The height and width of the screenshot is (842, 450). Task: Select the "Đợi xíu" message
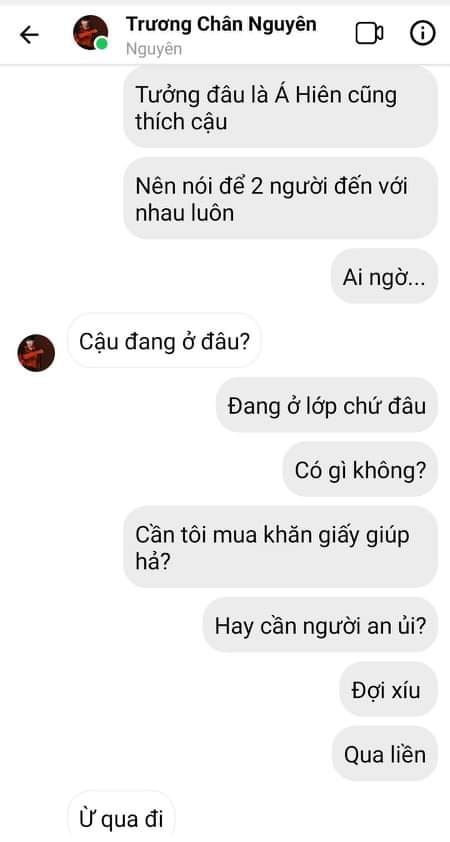tap(388, 690)
